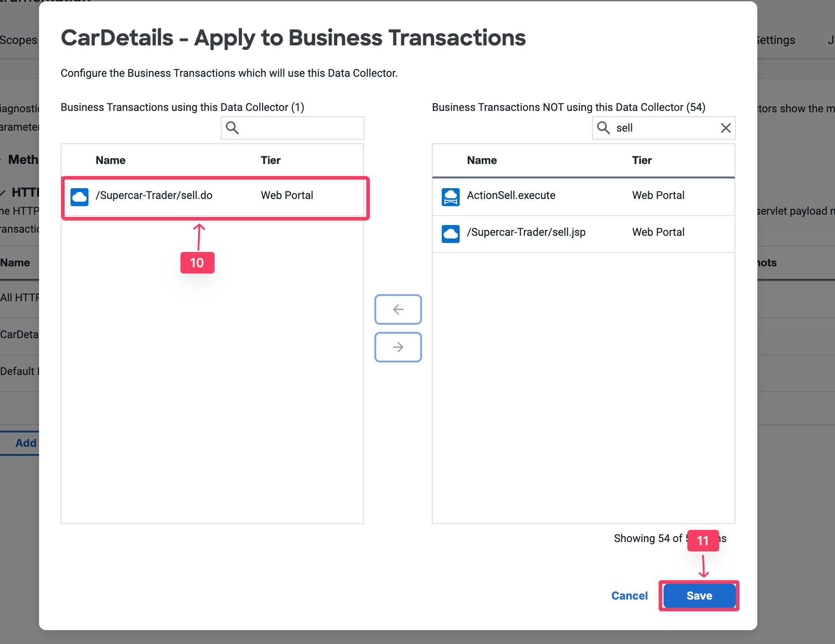This screenshot has height=644, width=835.
Task: Click the cloud icon beside /Supercar-Trader/sell.jsp
Action: [x=450, y=234]
